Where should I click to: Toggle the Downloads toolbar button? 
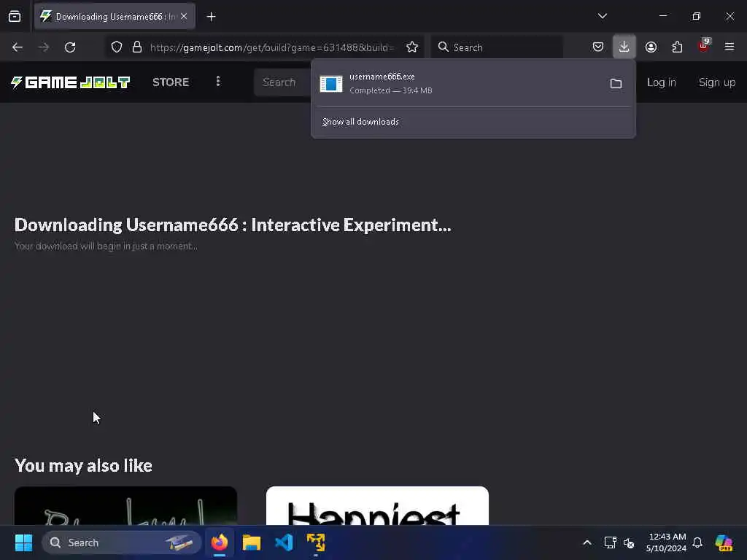(624, 47)
